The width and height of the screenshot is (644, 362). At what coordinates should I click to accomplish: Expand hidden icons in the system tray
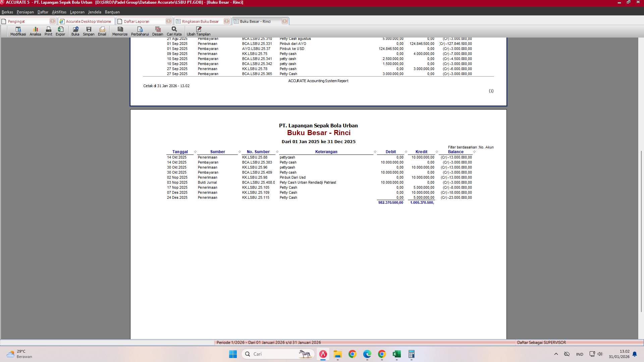click(x=556, y=354)
